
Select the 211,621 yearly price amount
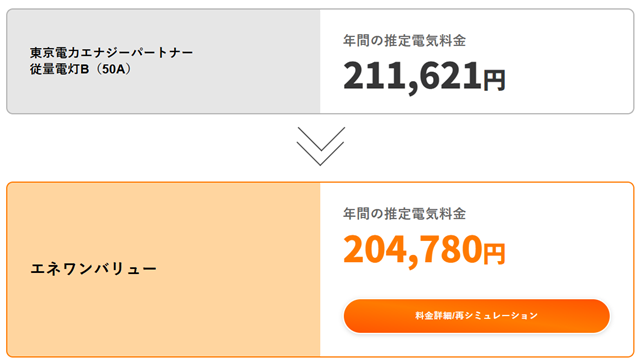tap(412, 76)
